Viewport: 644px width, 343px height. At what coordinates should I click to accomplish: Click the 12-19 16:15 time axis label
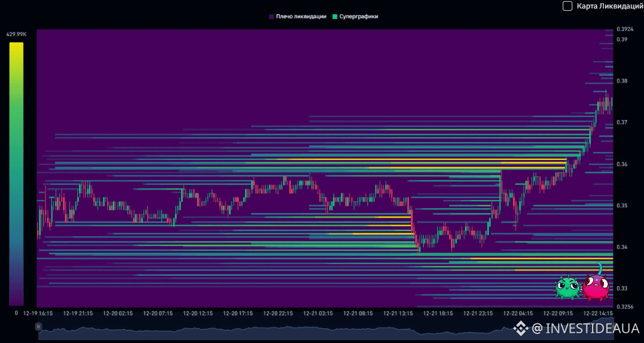38,312
